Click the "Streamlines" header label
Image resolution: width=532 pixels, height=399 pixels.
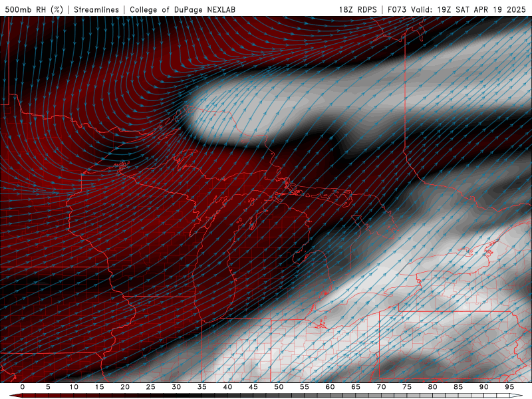coord(96,9)
